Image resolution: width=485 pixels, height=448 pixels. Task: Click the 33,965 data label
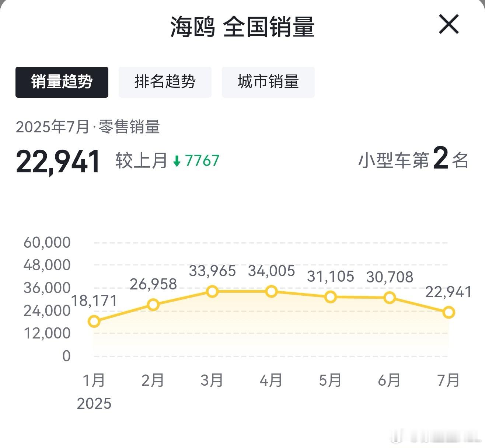[212, 271]
